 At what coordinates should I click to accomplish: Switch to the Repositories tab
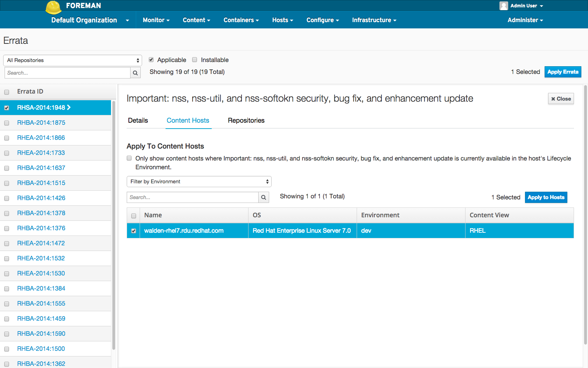[x=246, y=121]
